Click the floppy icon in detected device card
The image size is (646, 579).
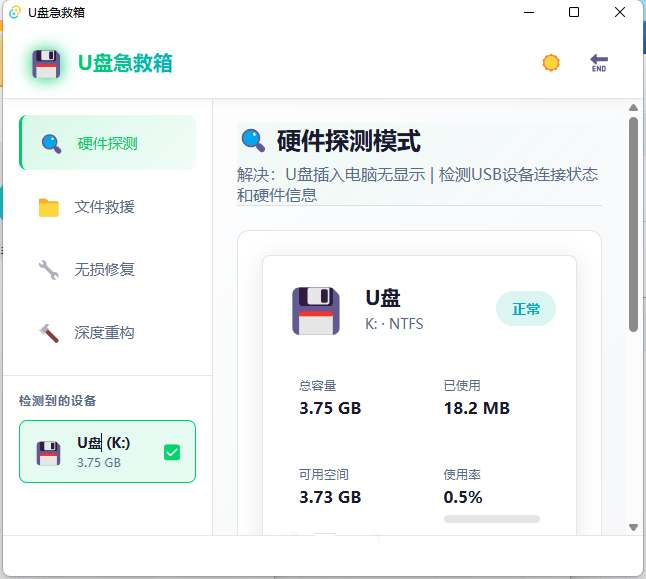tap(49, 453)
